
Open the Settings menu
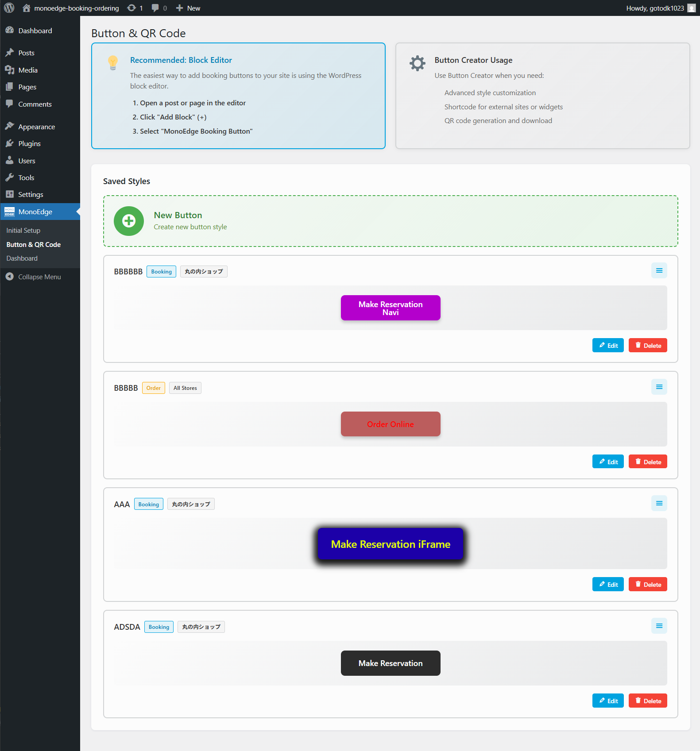coord(40,194)
